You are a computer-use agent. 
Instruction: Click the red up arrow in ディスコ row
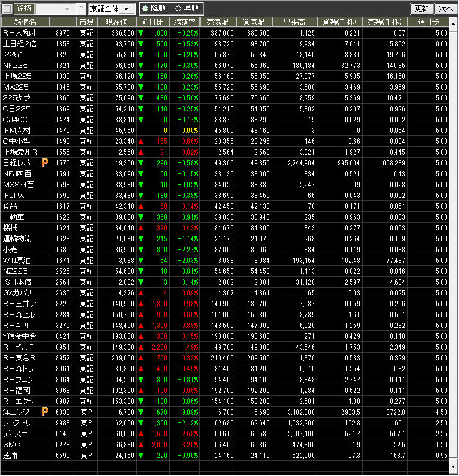click(141, 434)
